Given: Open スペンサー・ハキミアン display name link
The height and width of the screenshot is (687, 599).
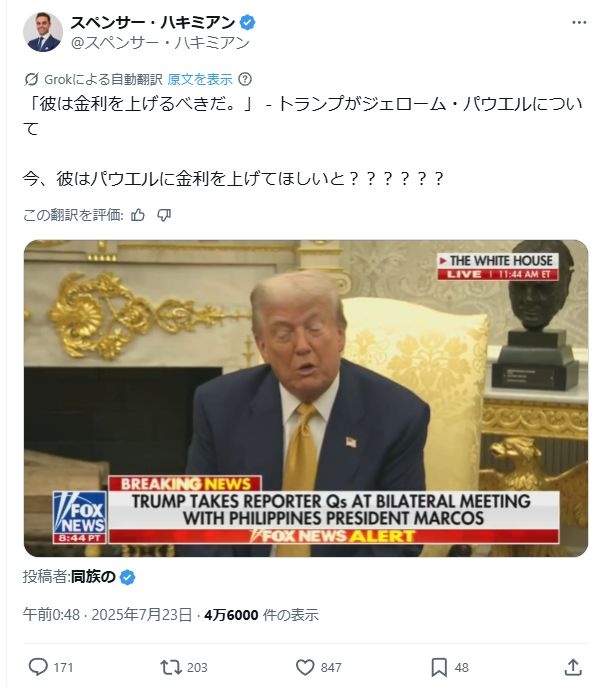Looking at the screenshot, I should [x=153, y=22].
